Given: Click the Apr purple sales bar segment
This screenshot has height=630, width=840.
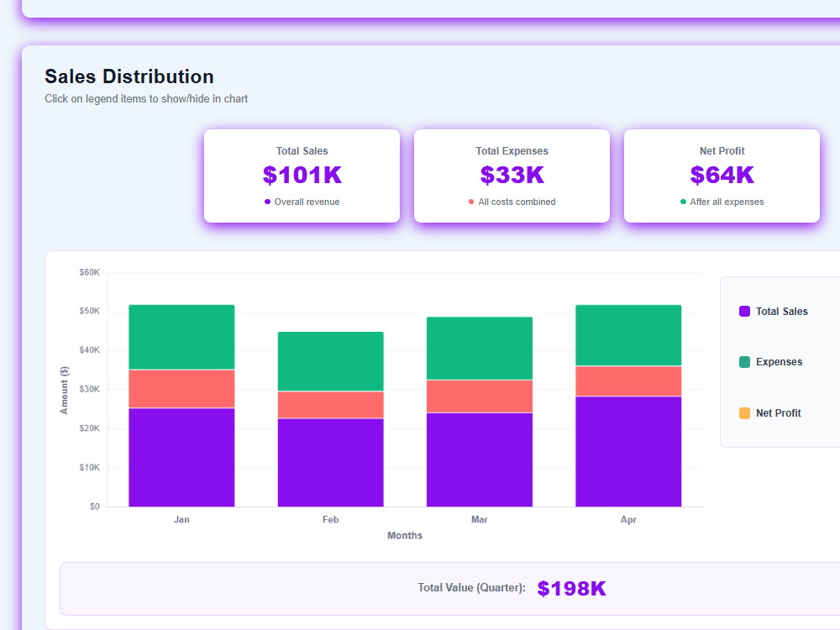Looking at the screenshot, I should [628, 452].
